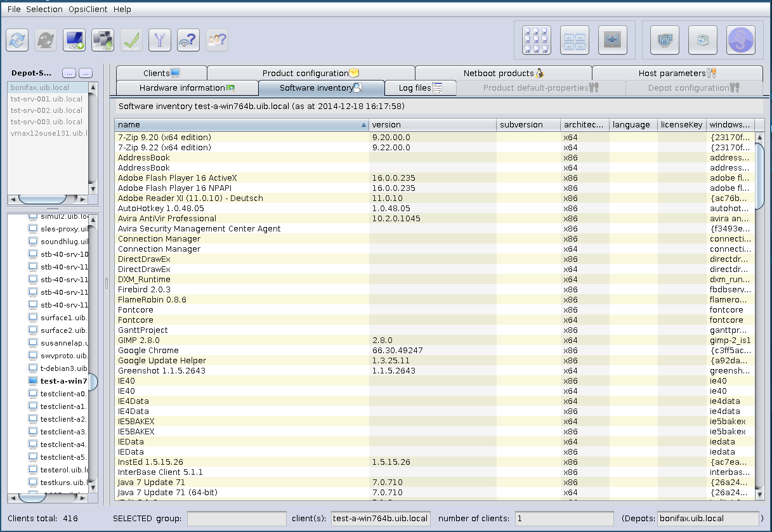Click the language column header
This screenshot has height=532, width=772.
tap(634, 125)
